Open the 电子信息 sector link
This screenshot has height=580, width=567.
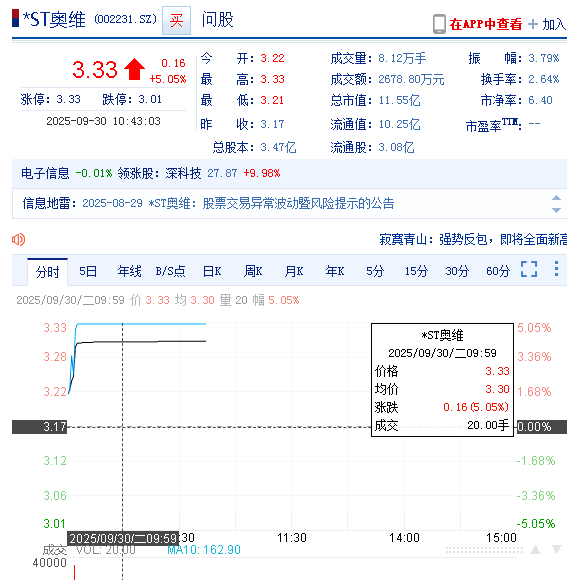[x=45, y=173]
